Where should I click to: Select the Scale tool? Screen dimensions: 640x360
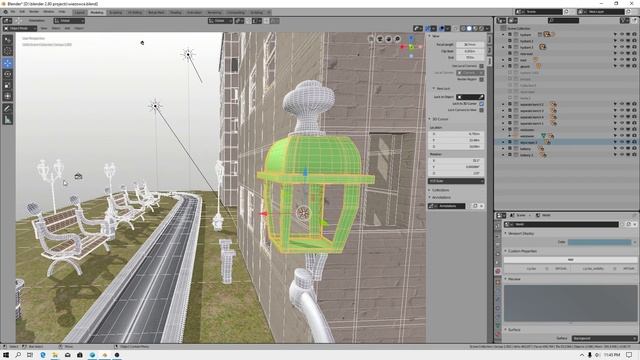pos(8,85)
